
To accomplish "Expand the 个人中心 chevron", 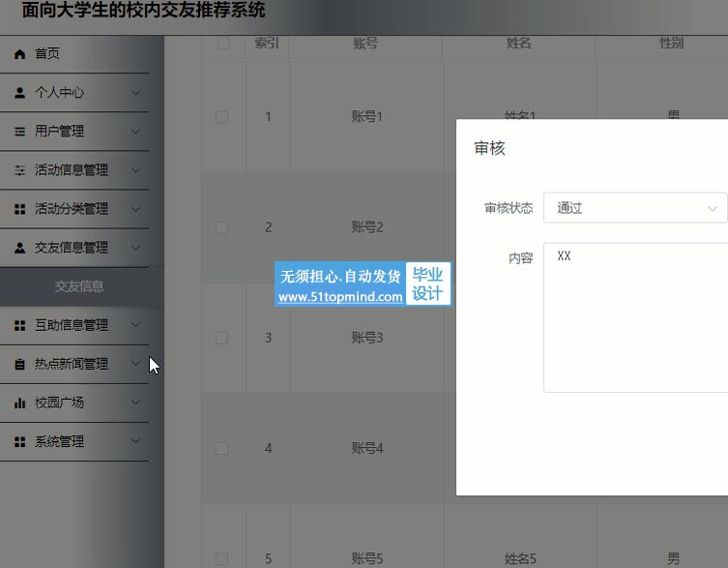I will pos(135,93).
